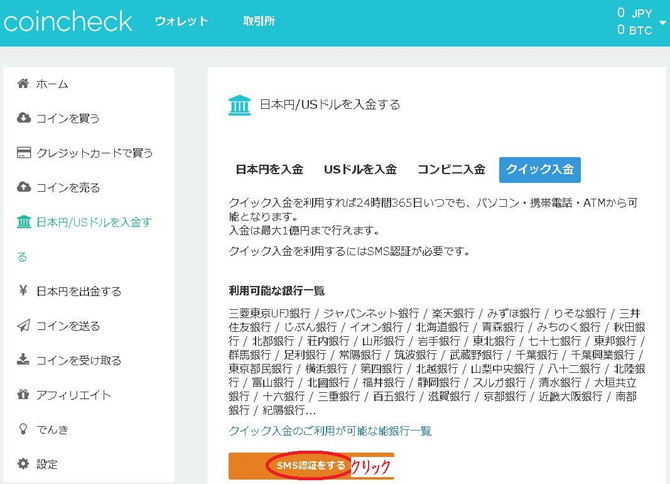Open 日本円/USドルを入金する in the sidebar
The image size is (670, 484).
tap(85, 239)
